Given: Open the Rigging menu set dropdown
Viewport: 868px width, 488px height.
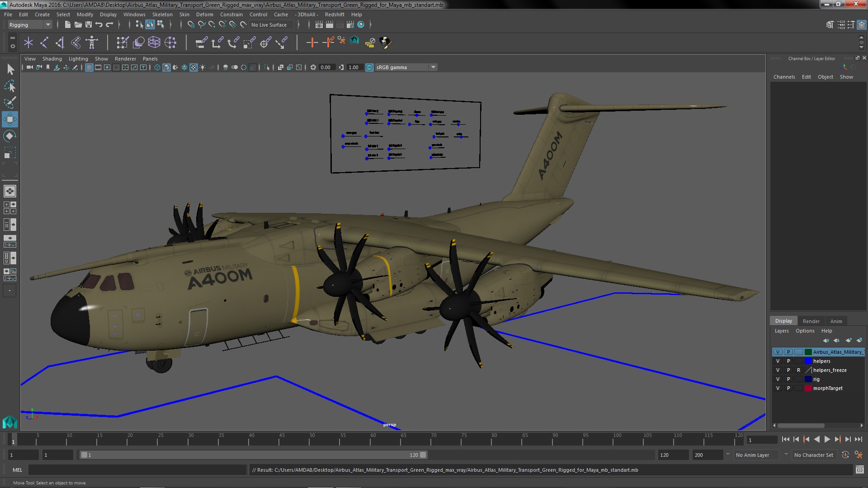Looking at the screenshot, I should (29, 25).
